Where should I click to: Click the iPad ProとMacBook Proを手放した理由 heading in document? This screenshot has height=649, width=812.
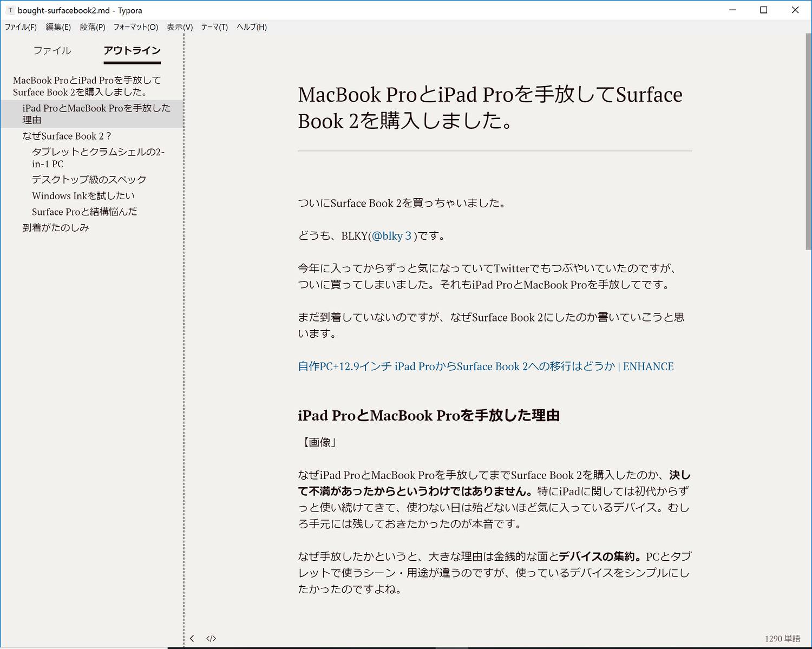point(429,416)
